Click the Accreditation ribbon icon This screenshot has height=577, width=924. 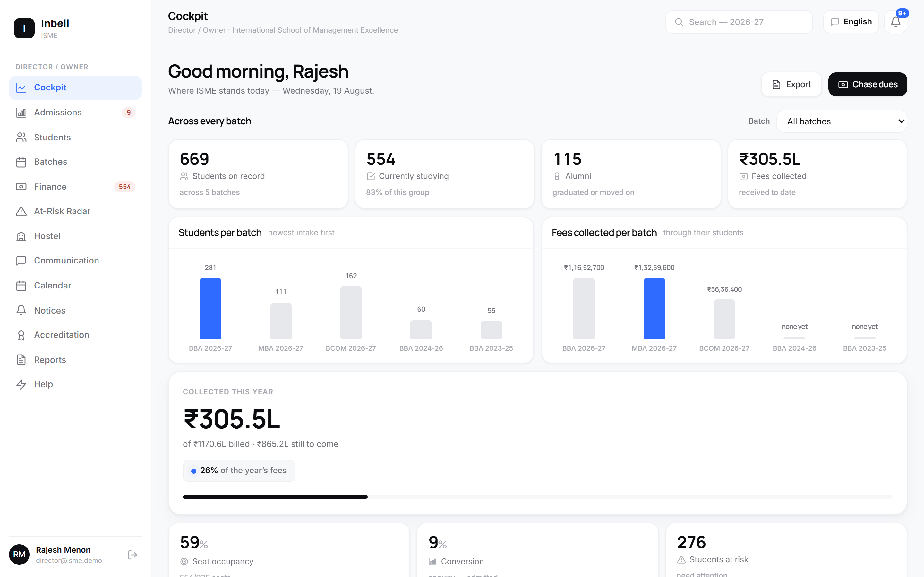[21, 335]
